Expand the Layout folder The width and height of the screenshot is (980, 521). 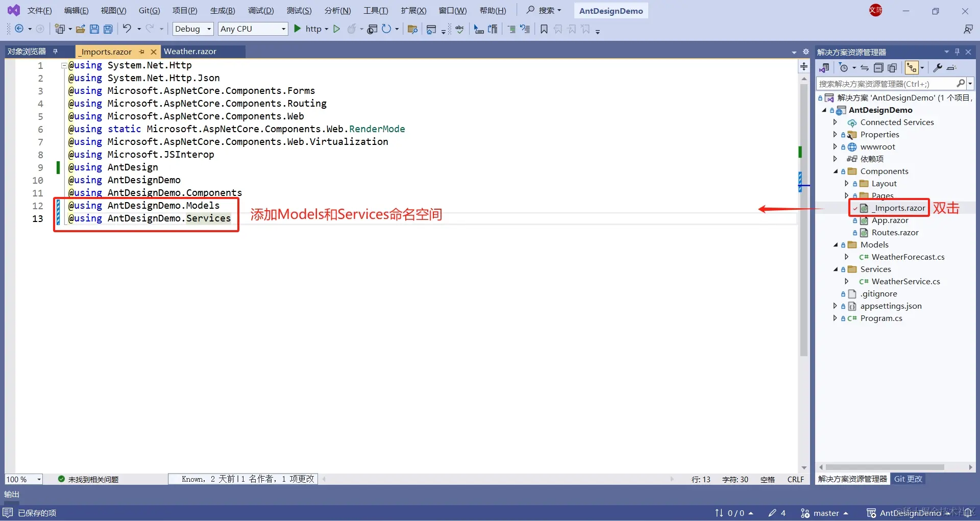click(x=847, y=183)
